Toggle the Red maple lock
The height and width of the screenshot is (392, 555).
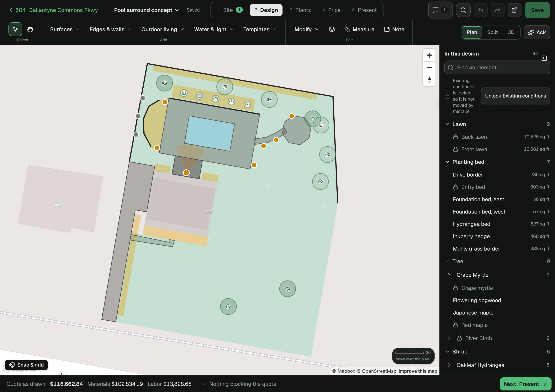455,325
